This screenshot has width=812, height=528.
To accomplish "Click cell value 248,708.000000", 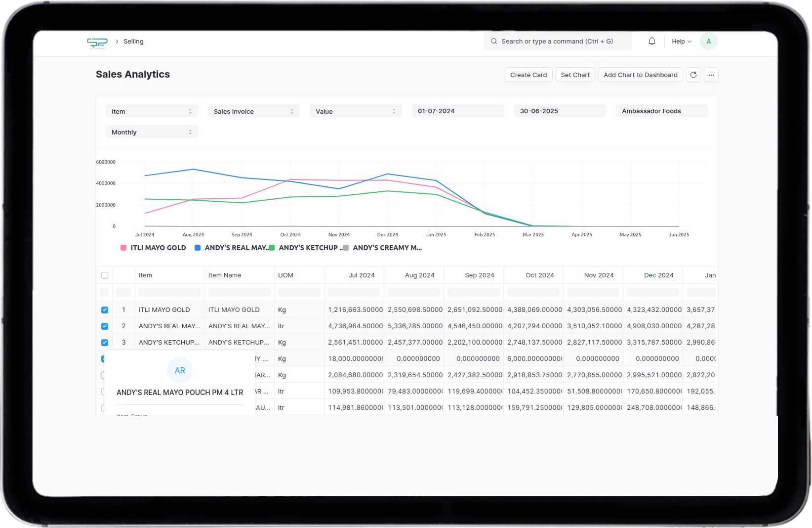I will 654,408.
